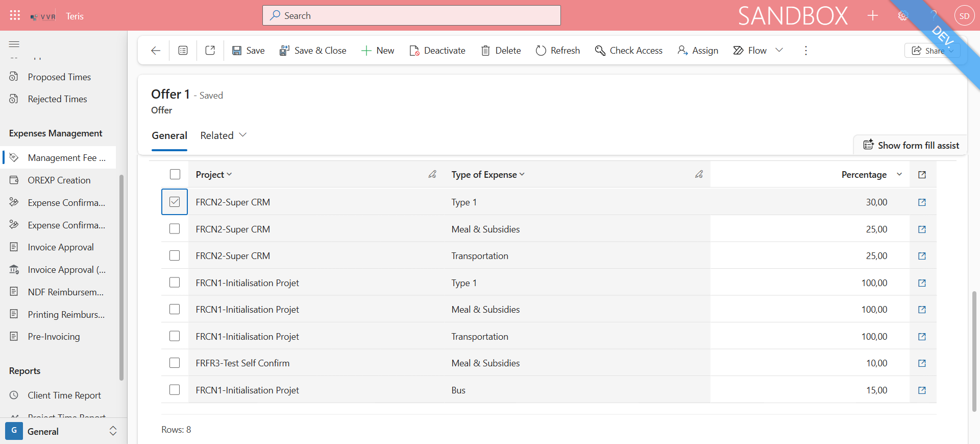Click the Save button
The height and width of the screenshot is (444, 980).
[x=249, y=51]
